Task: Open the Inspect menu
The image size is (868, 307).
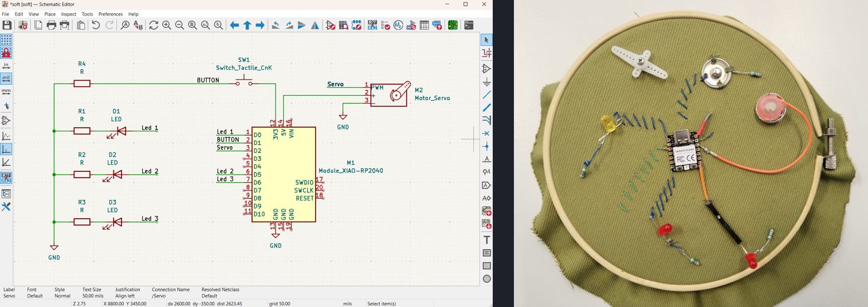Action: 68,14
